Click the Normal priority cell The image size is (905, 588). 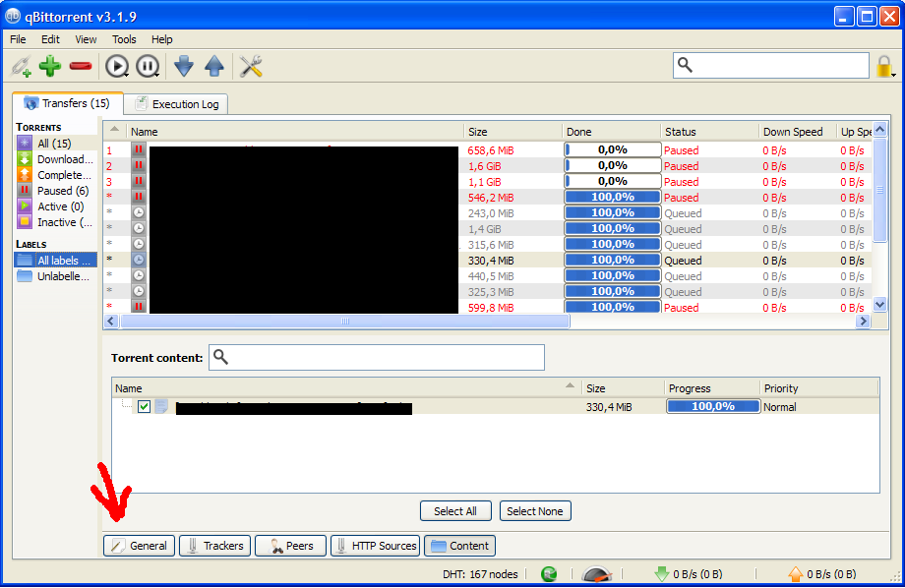pos(780,407)
